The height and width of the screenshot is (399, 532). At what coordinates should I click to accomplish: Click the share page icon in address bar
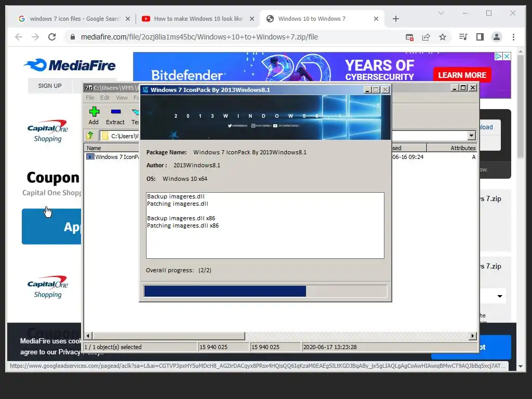(x=426, y=37)
